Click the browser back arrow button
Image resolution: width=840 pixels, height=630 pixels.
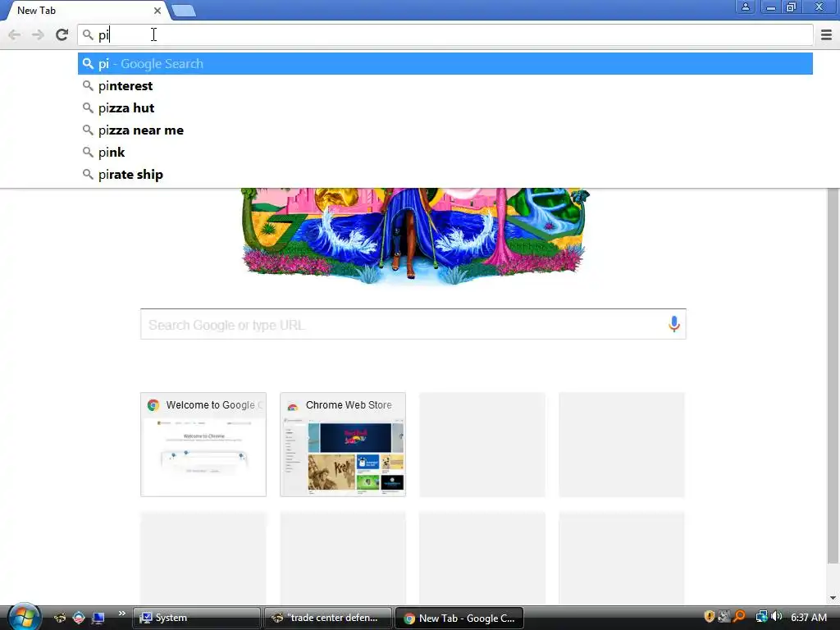coord(15,34)
